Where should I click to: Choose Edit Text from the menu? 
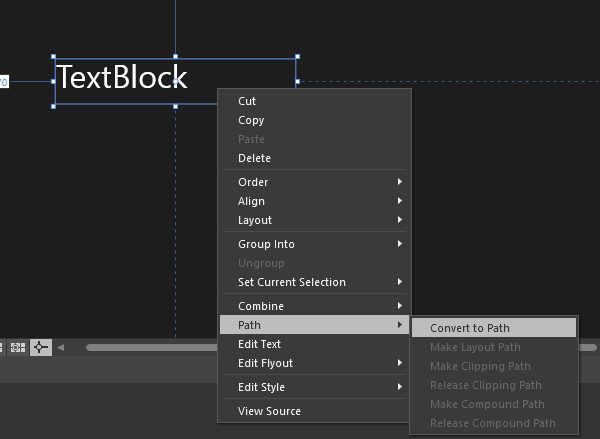[x=315, y=344]
